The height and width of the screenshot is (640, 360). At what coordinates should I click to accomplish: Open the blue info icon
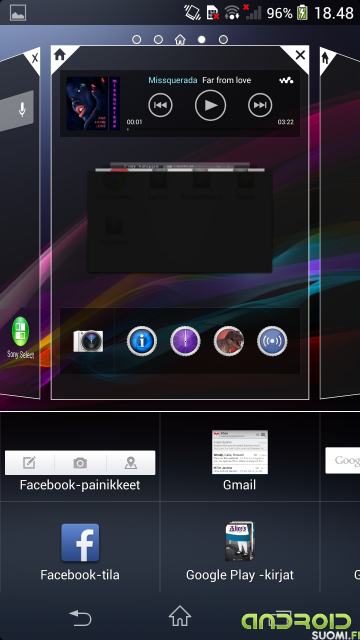tap(142, 341)
